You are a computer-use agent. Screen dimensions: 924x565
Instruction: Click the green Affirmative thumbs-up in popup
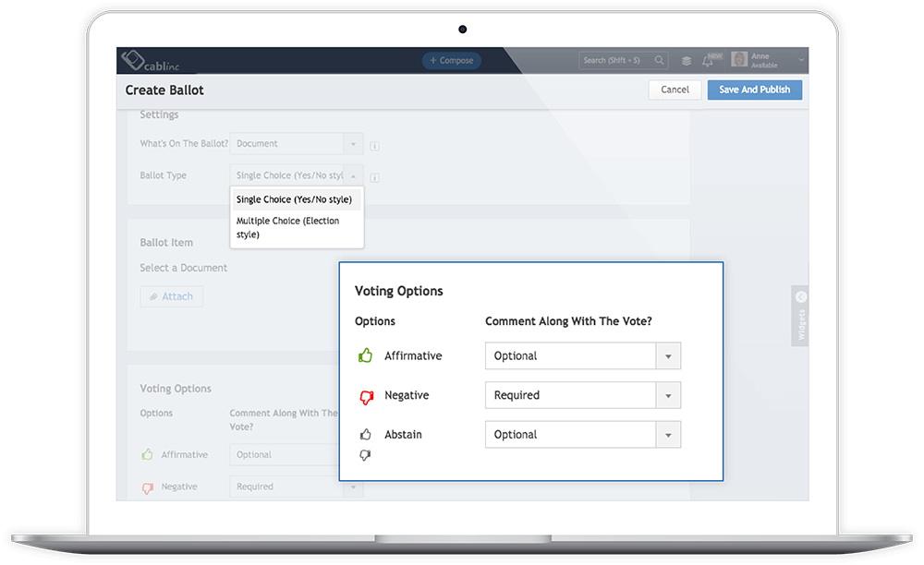click(365, 355)
